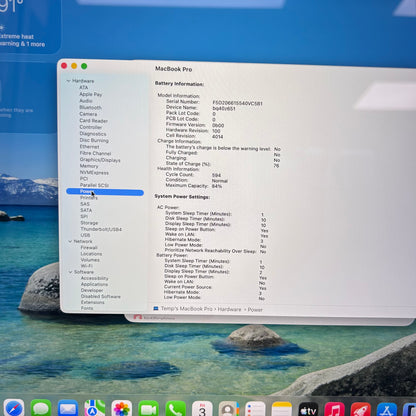Select Disabled Software in the sidebar
The height and width of the screenshot is (416, 416).
(x=101, y=296)
